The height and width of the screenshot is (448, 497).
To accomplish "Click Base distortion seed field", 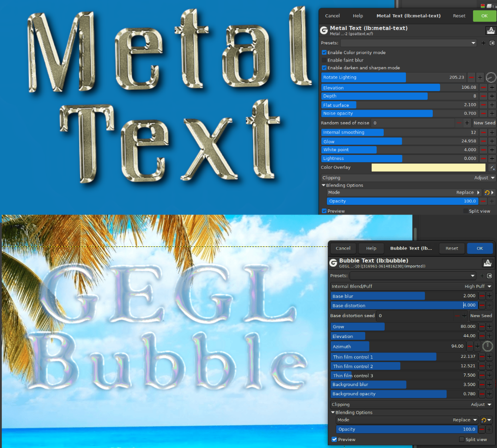I will click(415, 316).
